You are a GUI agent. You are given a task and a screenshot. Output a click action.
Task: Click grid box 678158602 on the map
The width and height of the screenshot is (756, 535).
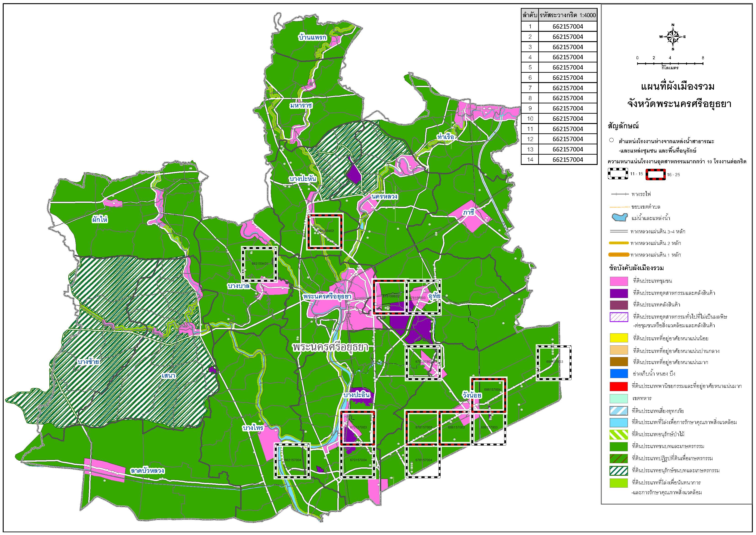390,297
